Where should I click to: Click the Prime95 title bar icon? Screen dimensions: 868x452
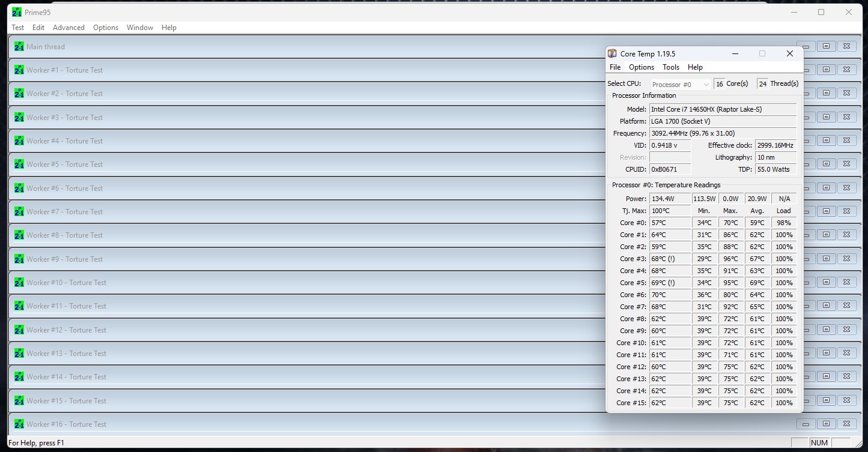[x=17, y=12]
